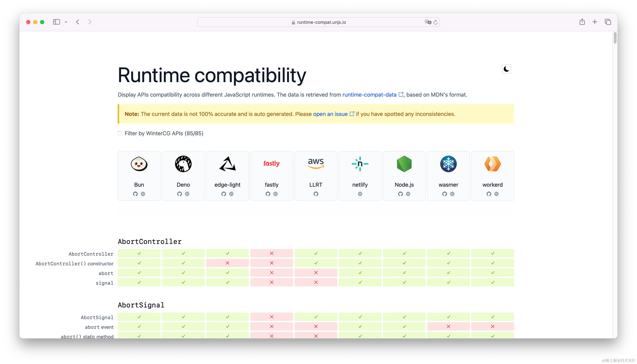Open Bun's GitHub icon link
Viewport: 637px width, 364px height.
[x=135, y=194]
